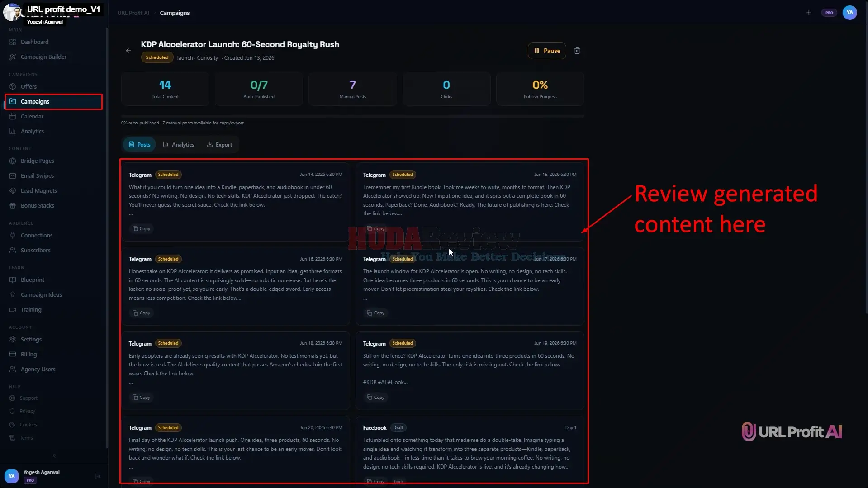This screenshot has height=488, width=868.
Task: Click the Agency Users icon
Action: click(13, 369)
